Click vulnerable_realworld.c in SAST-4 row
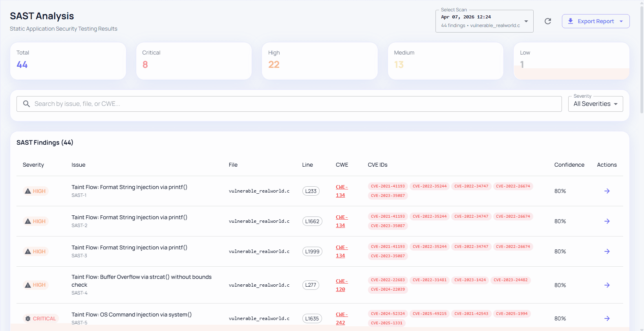Viewport: 644px width, 331px height. 259,285
